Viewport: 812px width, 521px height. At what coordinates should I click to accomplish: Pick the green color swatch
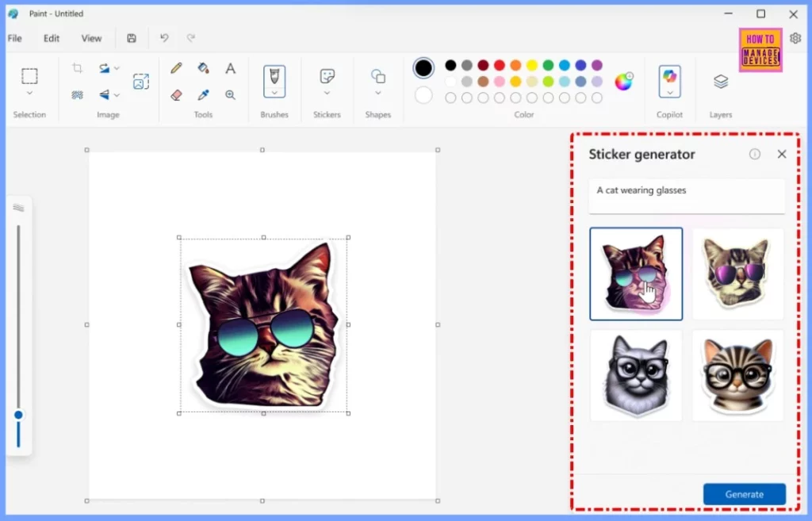tap(548, 65)
